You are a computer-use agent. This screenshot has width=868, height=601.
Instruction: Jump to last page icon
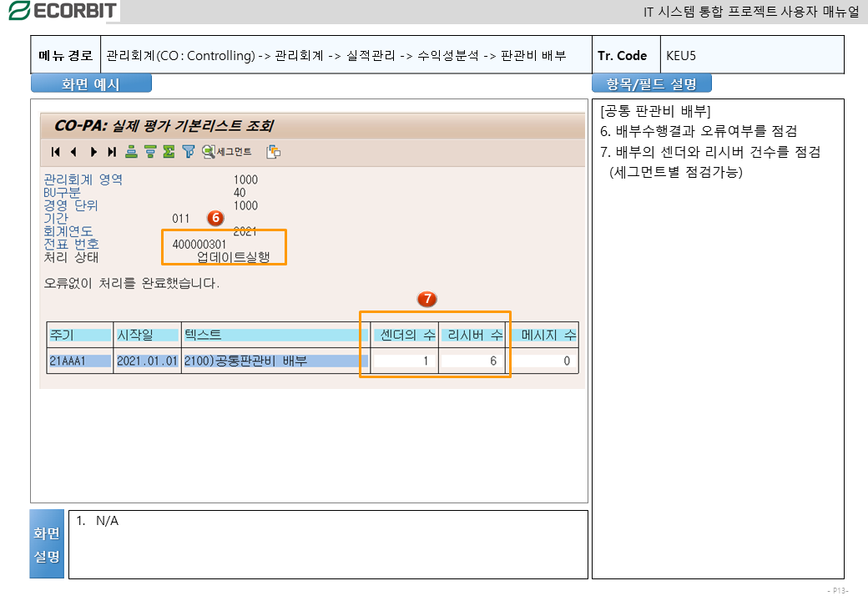coord(112,152)
